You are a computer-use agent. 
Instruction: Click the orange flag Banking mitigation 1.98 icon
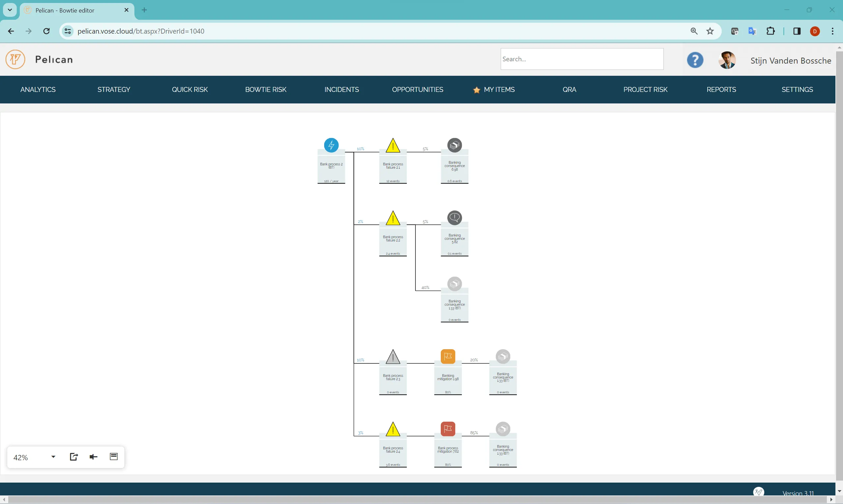click(x=448, y=356)
